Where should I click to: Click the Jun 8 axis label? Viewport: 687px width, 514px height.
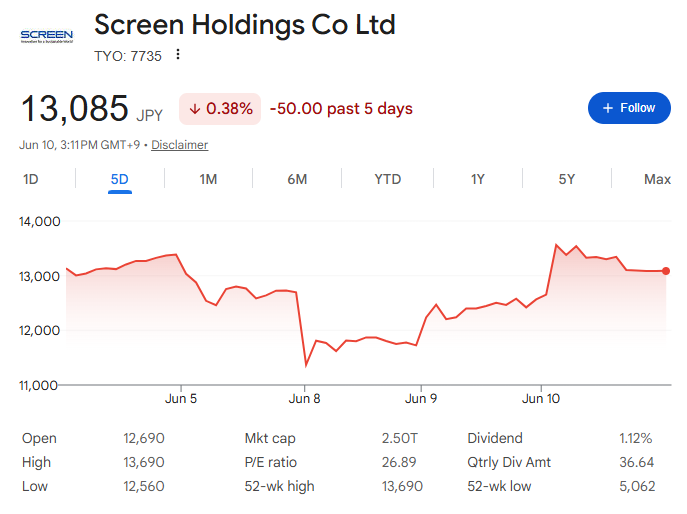[305, 399]
